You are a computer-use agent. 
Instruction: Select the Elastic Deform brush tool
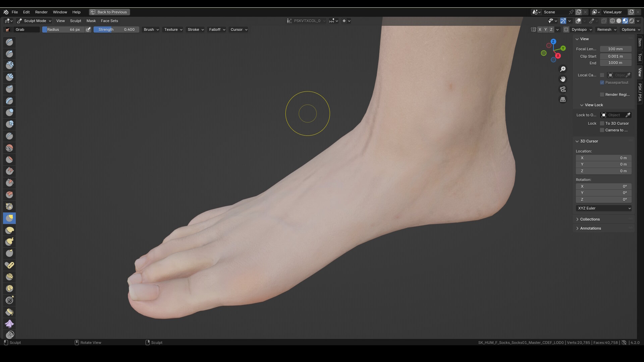9,230
